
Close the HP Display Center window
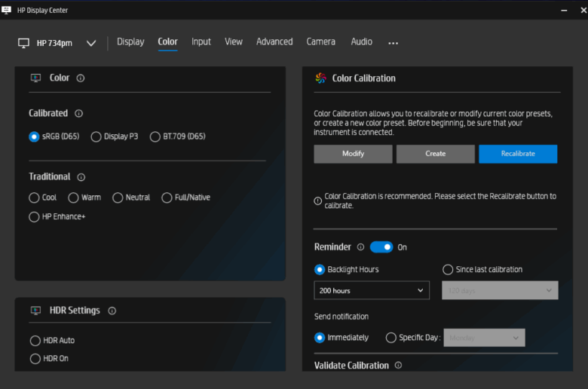(x=583, y=11)
